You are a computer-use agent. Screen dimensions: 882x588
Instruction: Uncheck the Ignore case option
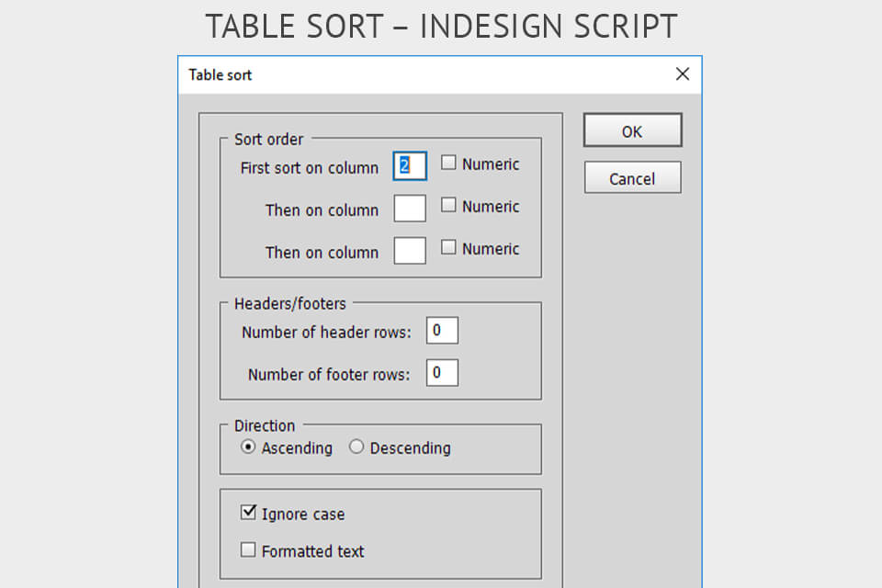pyautogui.click(x=248, y=512)
